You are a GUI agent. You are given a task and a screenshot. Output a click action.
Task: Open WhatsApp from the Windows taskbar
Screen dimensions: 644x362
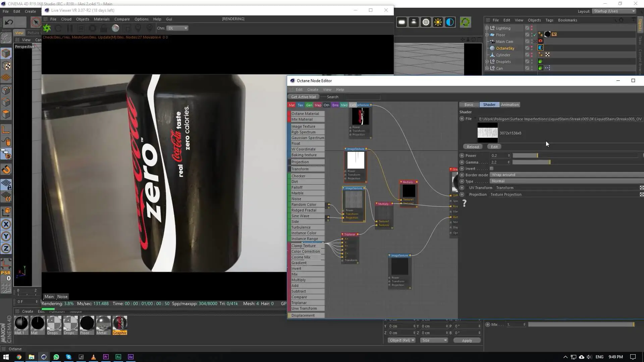[x=56, y=357]
